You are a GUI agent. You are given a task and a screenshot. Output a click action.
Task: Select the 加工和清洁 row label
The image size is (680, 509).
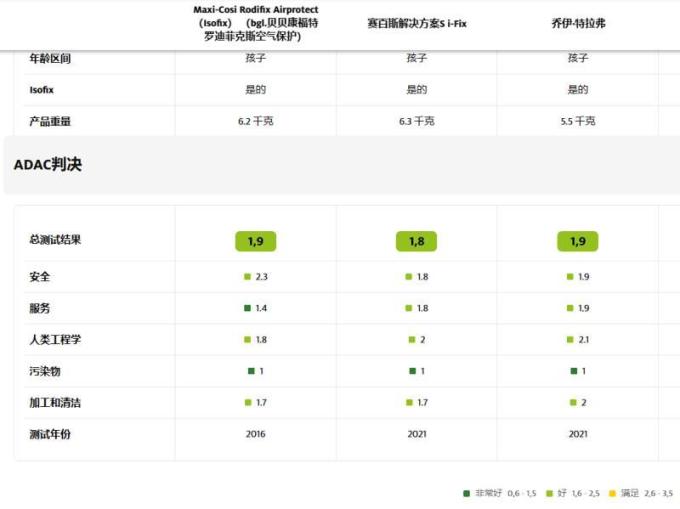click(55, 403)
